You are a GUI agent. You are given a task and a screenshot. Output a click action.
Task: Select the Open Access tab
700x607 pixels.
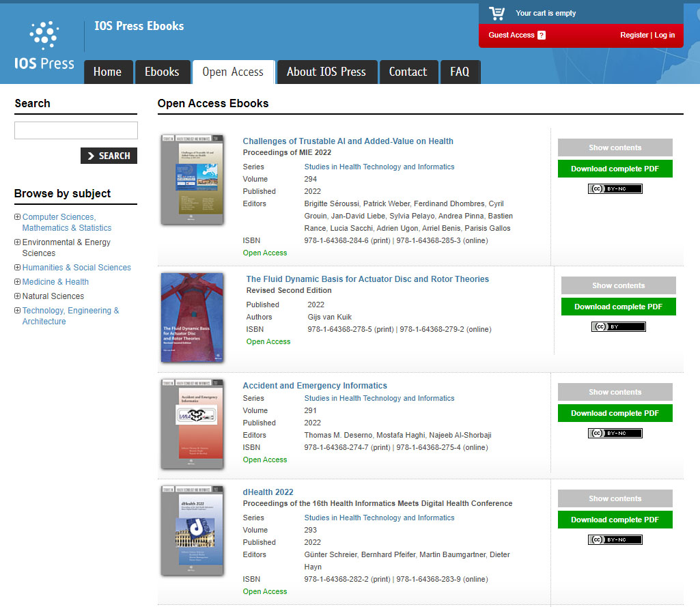click(233, 72)
